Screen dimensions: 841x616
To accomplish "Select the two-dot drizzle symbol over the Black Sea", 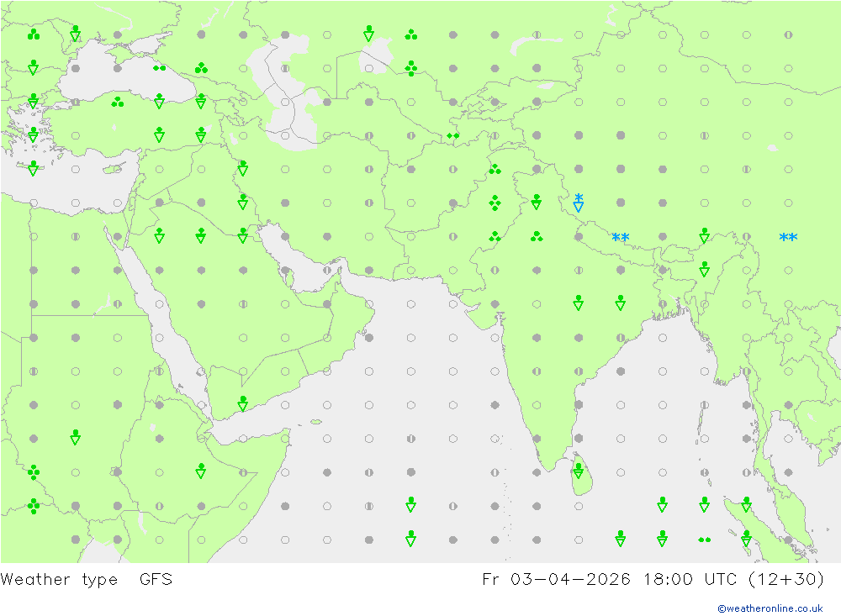I will click(x=159, y=68).
